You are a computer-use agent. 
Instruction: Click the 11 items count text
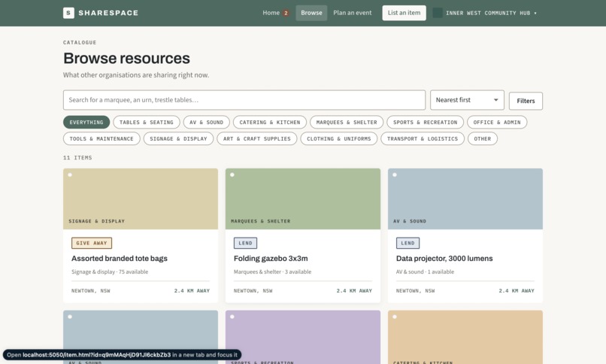[x=77, y=158]
